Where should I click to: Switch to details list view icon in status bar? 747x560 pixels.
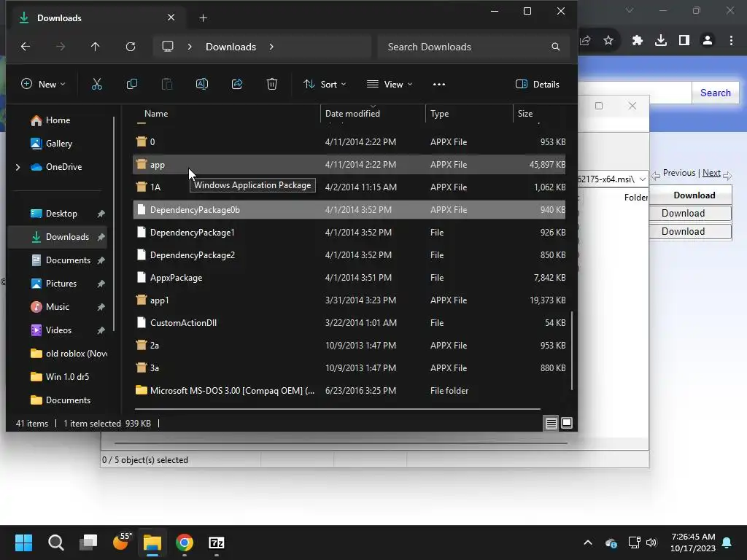coord(551,423)
